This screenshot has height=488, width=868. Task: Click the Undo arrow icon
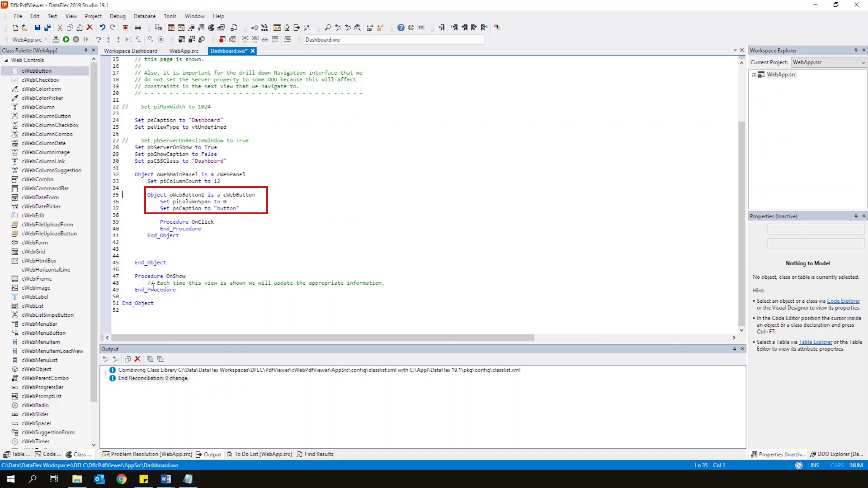(103, 28)
